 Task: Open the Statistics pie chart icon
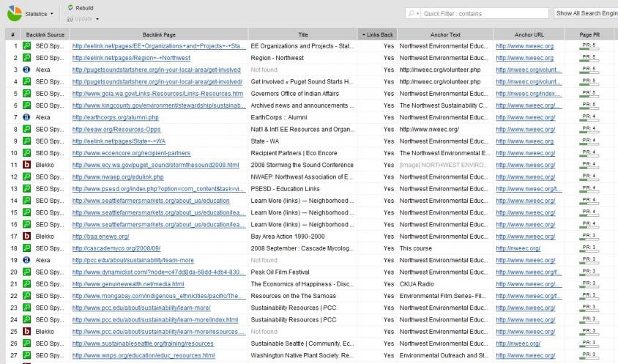coord(15,13)
